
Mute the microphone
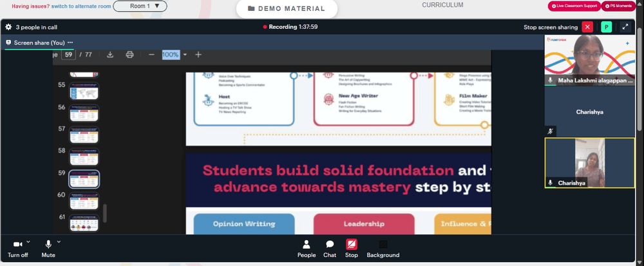pyautogui.click(x=48, y=249)
